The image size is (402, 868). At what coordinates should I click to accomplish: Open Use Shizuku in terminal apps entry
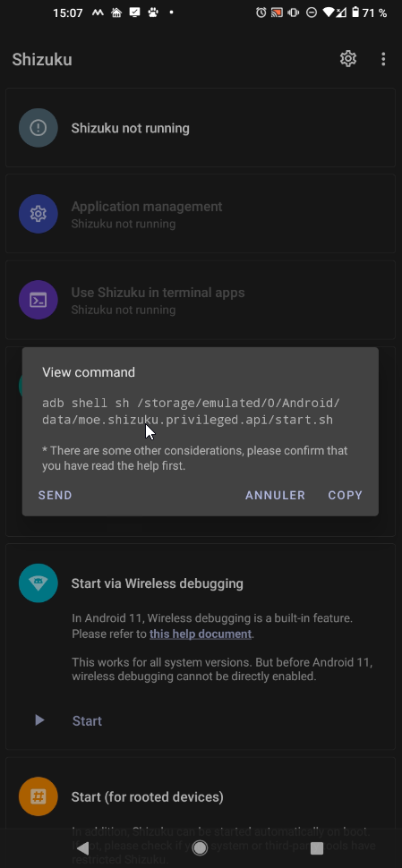(201, 300)
